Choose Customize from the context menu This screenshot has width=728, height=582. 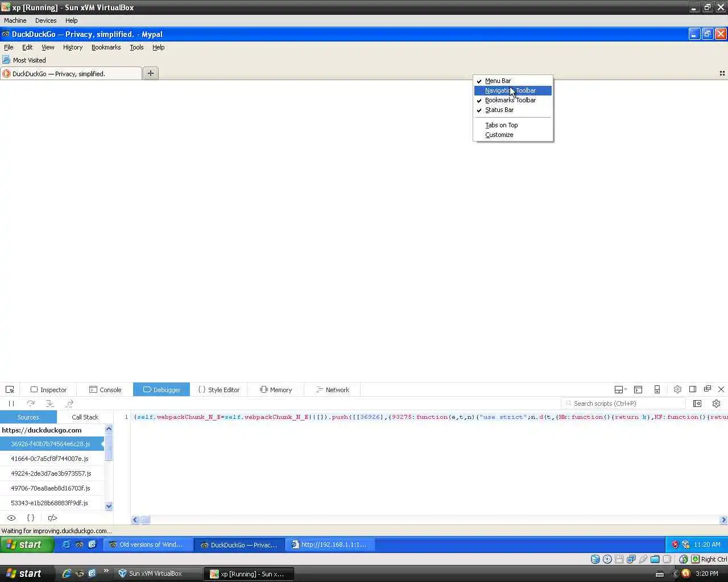[x=513, y=135]
